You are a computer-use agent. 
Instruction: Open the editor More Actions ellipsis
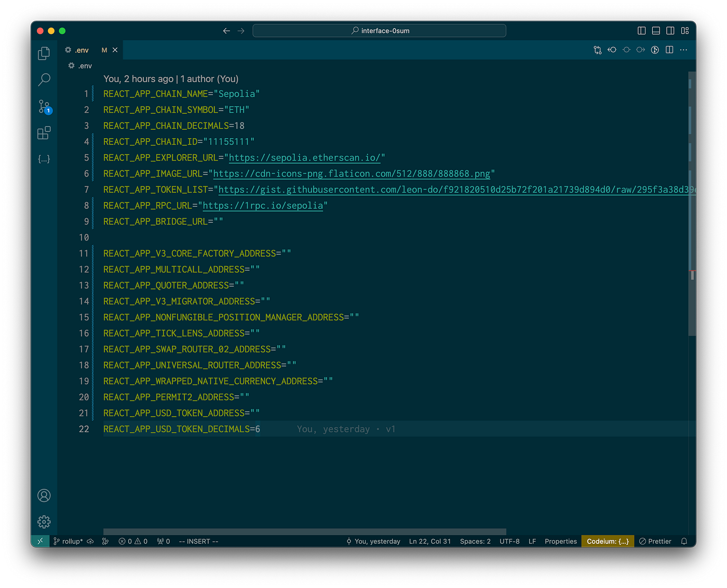pos(683,50)
